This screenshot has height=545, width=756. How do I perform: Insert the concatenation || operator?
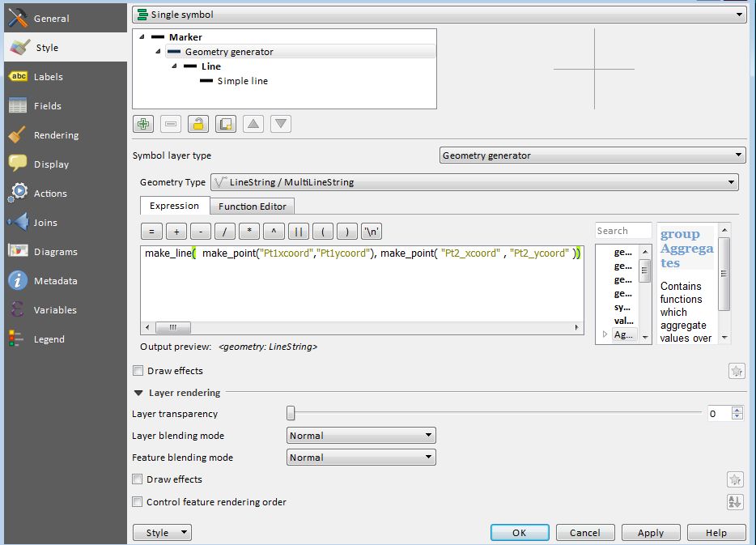coord(299,232)
